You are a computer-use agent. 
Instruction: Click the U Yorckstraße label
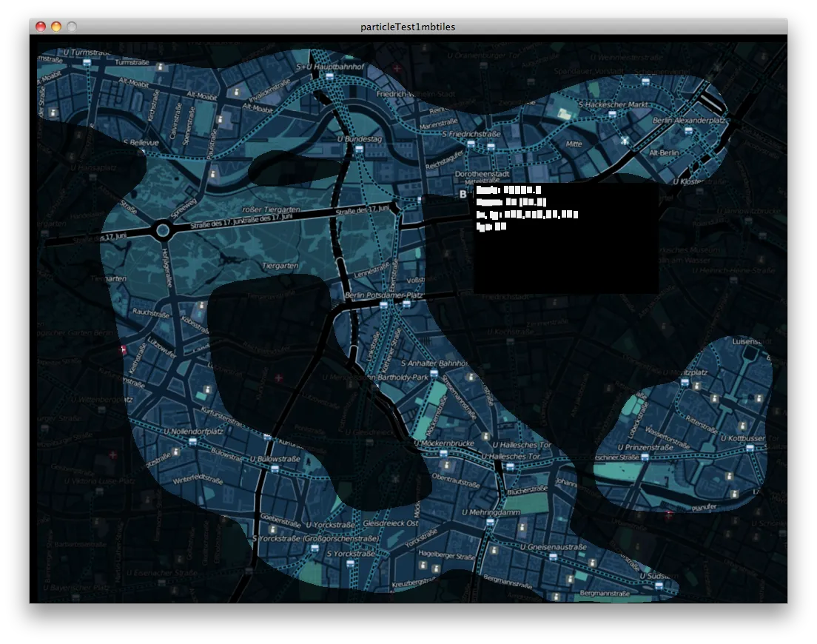330,525
